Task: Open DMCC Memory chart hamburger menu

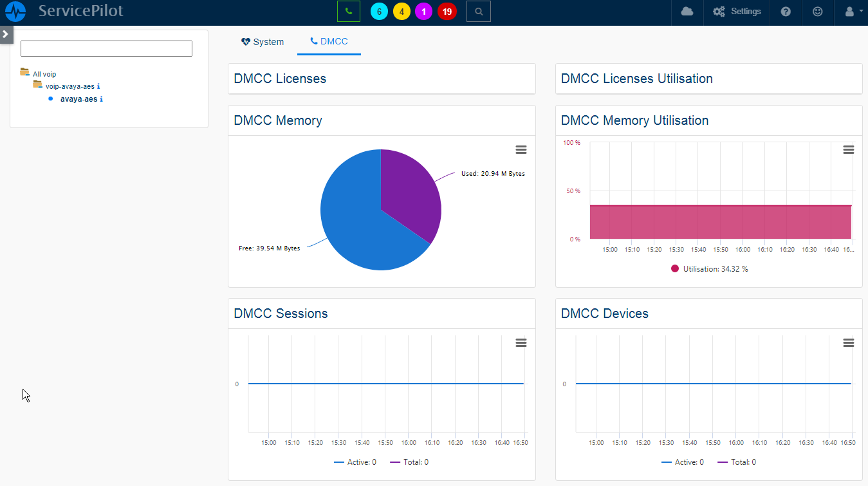Action: pos(521,150)
